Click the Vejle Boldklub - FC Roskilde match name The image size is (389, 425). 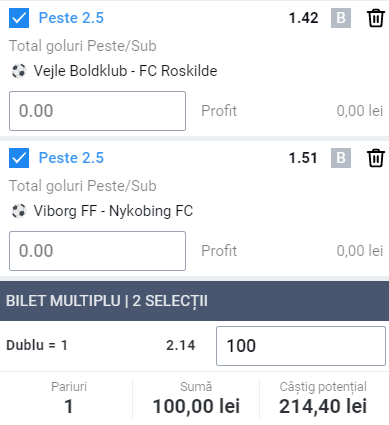[x=125, y=71]
